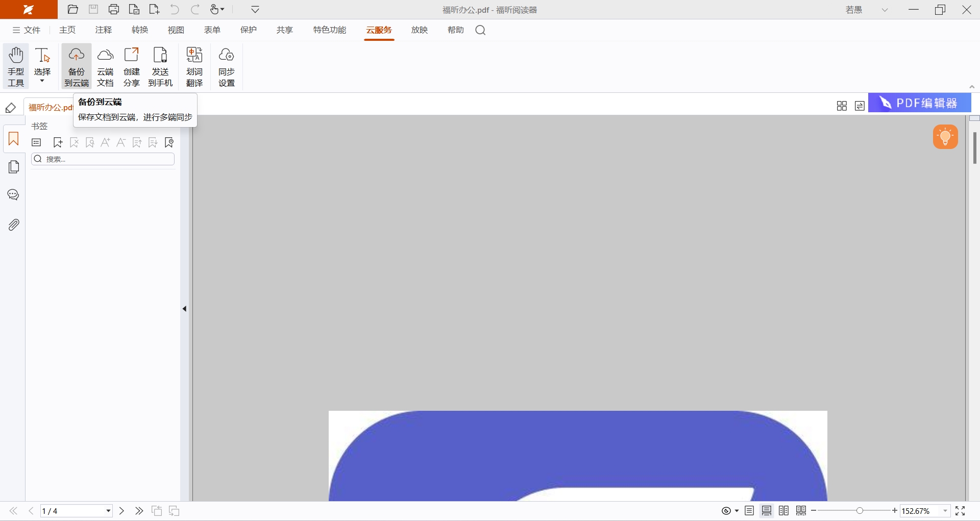Screen dimensions: 980x521
Task: Toggle facing pages view mode
Action: (x=784, y=511)
